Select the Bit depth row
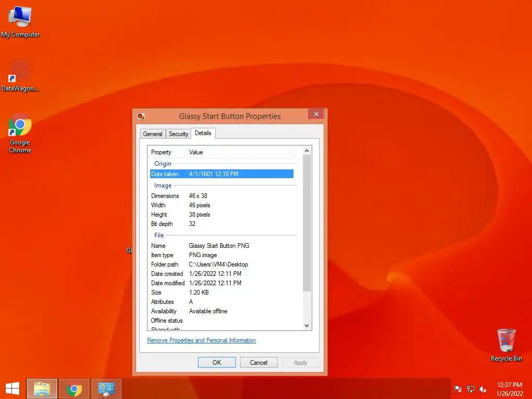 pyautogui.click(x=222, y=224)
